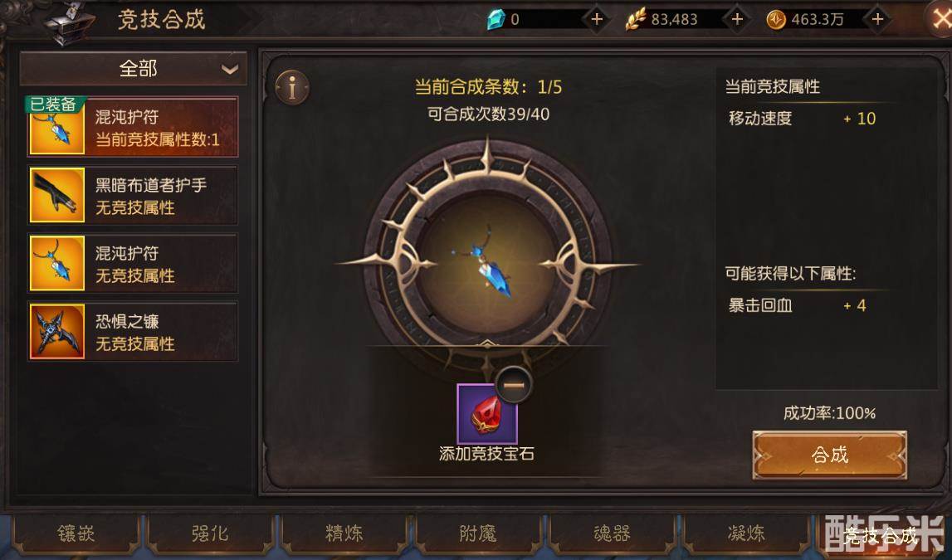Select equipped 混沌护符 with 已装备 tag
The height and width of the screenshot is (560, 952).
click(x=133, y=128)
